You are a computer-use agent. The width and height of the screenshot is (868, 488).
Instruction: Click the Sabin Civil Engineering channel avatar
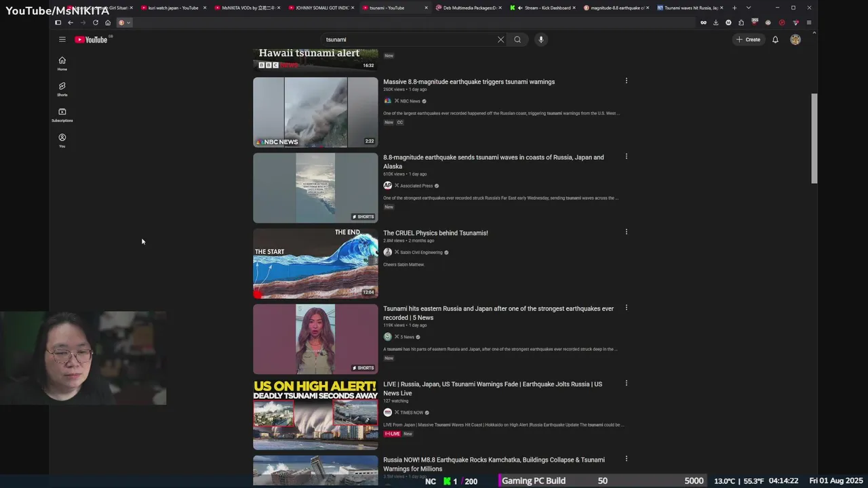387,252
